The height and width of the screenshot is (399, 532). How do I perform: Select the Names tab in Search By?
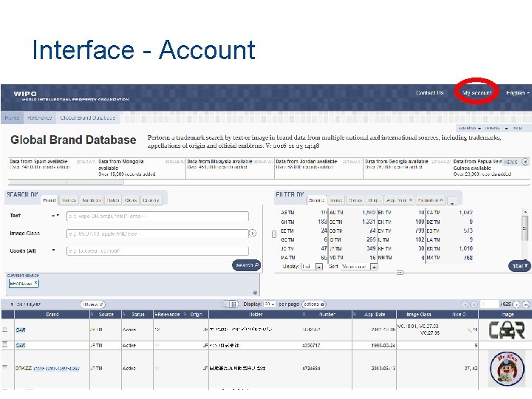(x=69, y=200)
